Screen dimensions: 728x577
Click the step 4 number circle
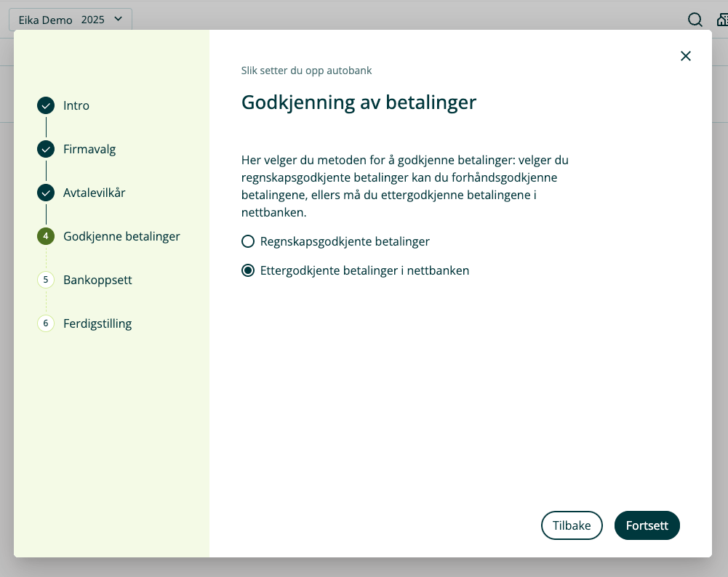46,236
